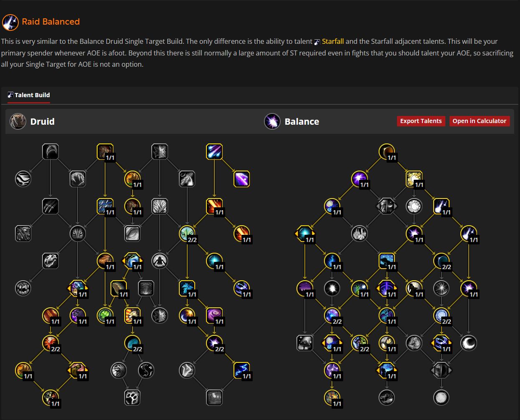Click the gray skull talent node

[x=50, y=261]
